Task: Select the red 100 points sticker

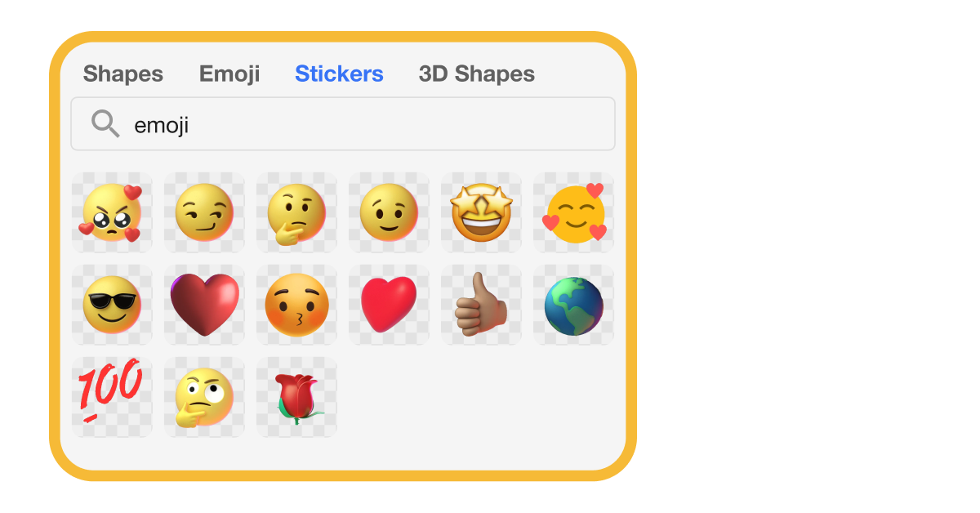Action: (x=112, y=397)
